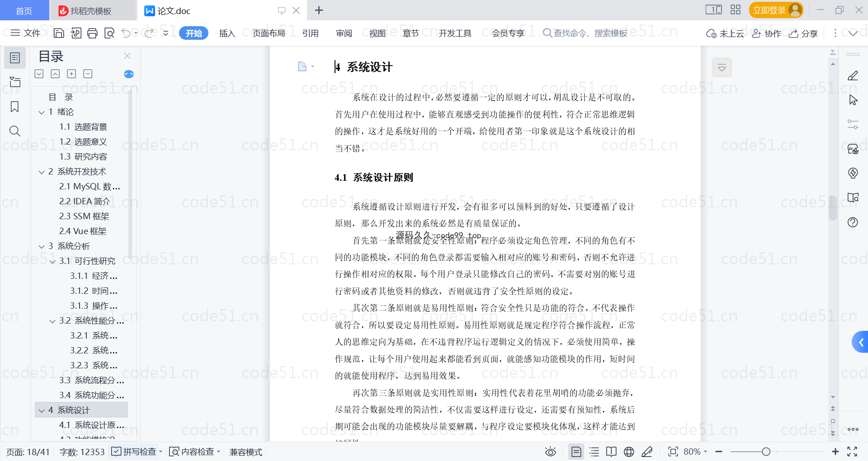The image size is (868, 461).
Task: Expand the blue side panel arrow tab
Action: pyautogui.click(x=860, y=342)
